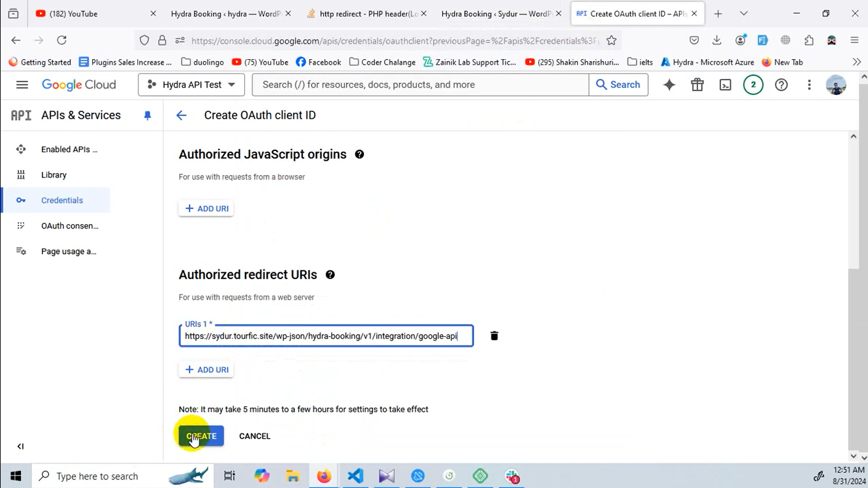Viewport: 868px width, 488px height.
Task: Open Firefox from the taskbar
Action: click(324, 476)
